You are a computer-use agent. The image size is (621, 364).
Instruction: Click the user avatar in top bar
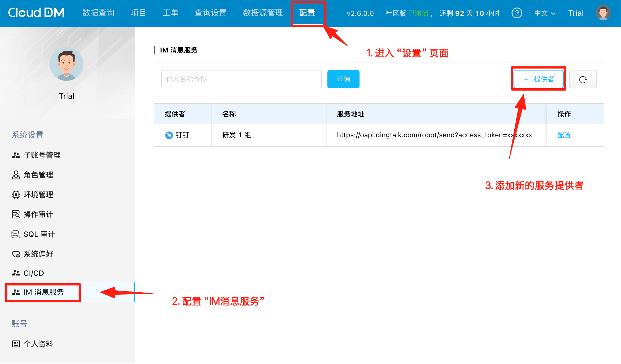point(603,13)
